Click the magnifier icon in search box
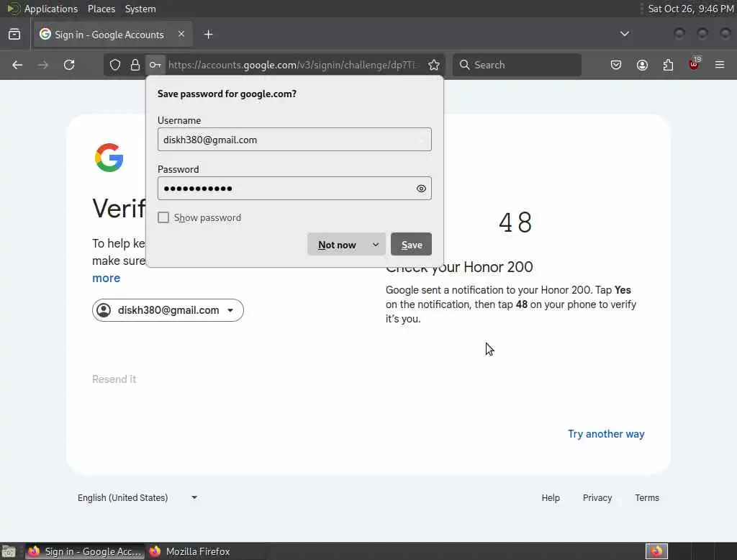The width and height of the screenshot is (737, 560). point(464,65)
